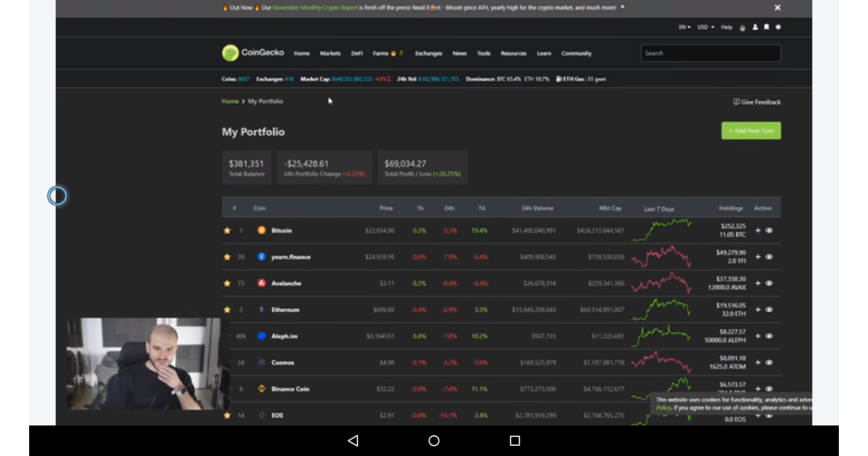View Ethereum transactions via eye icon

point(769,310)
